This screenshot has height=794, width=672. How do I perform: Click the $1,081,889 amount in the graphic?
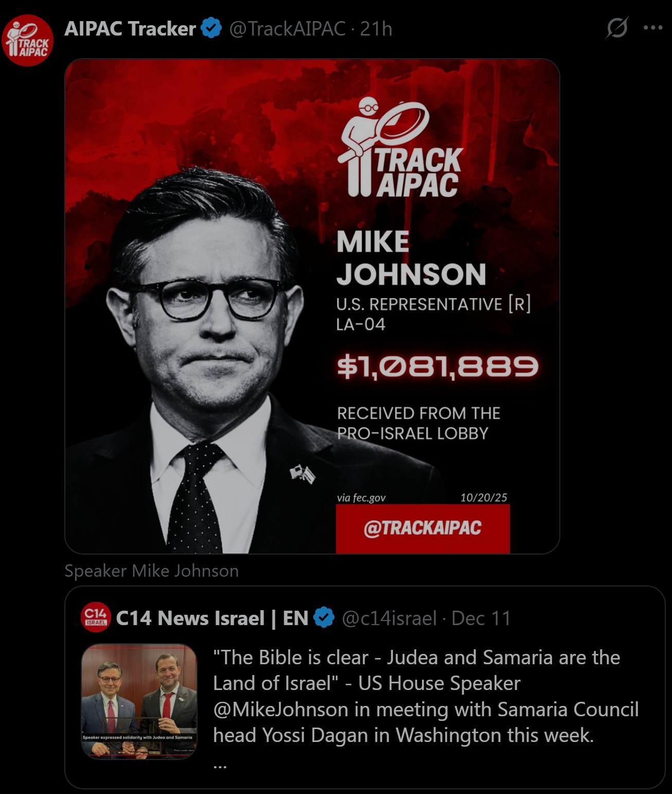click(437, 367)
